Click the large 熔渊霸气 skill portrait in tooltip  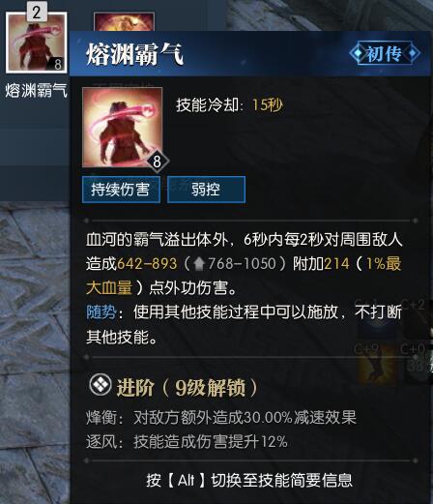tap(122, 127)
